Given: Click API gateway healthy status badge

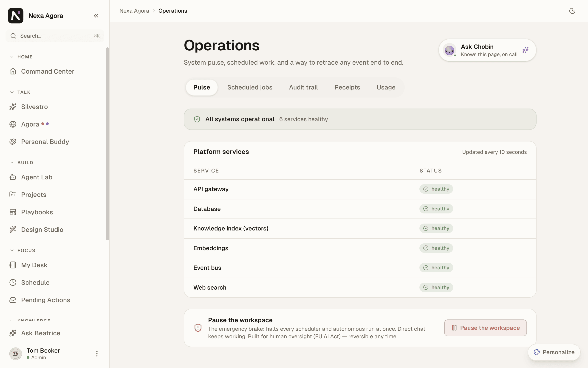Looking at the screenshot, I should click(x=436, y=189).
